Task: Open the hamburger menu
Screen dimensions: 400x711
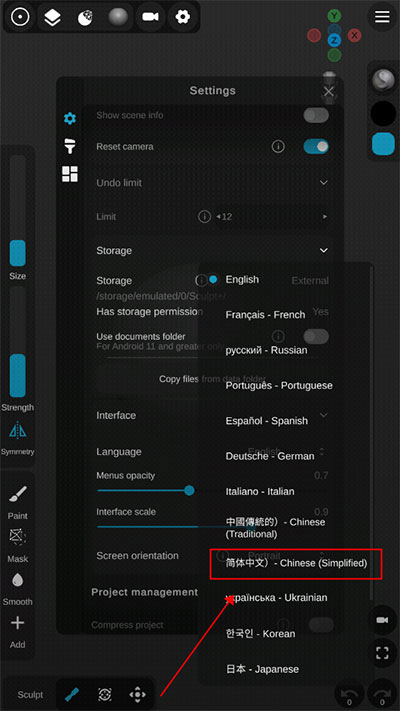Action: tap(382, 17)
